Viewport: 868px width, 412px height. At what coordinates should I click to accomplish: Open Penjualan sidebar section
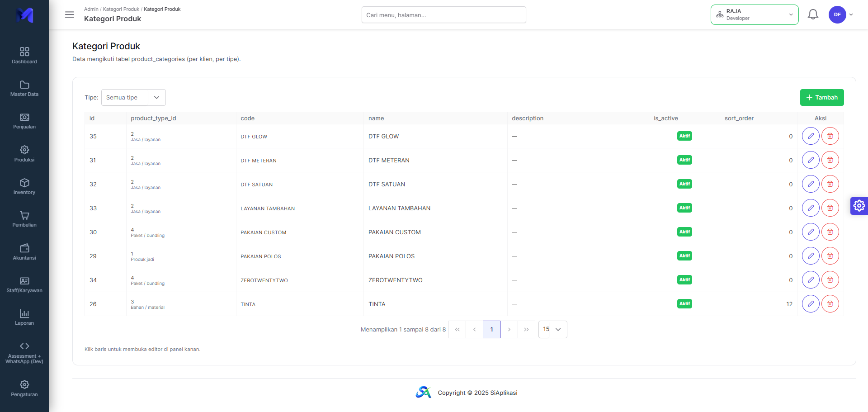click(24, 121)
